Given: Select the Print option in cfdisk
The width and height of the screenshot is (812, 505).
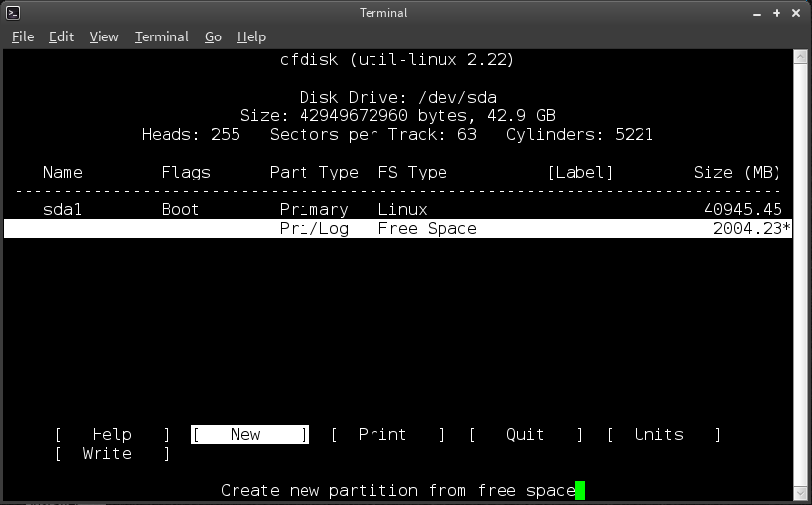Looking at the screenshot, I should tap(388, 435).
